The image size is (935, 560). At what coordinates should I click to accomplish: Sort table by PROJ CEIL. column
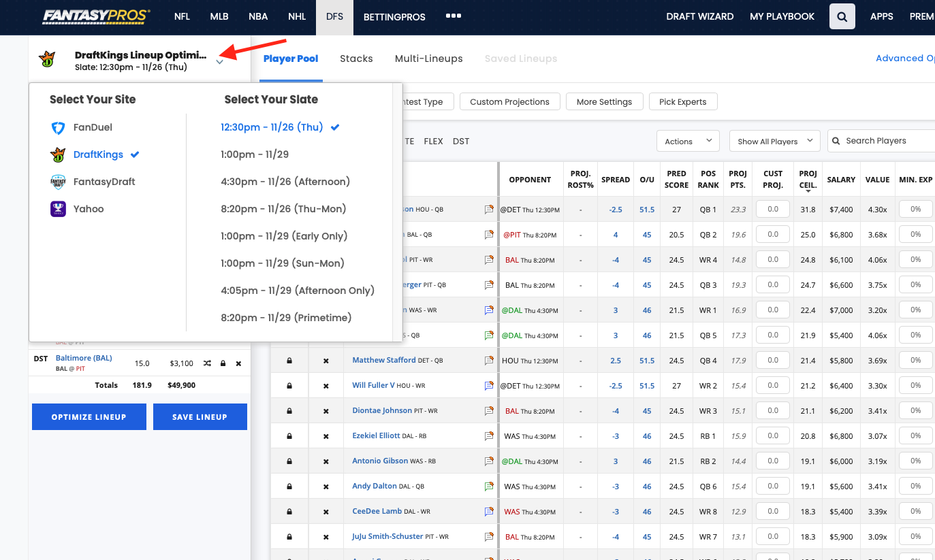point(808,179)
